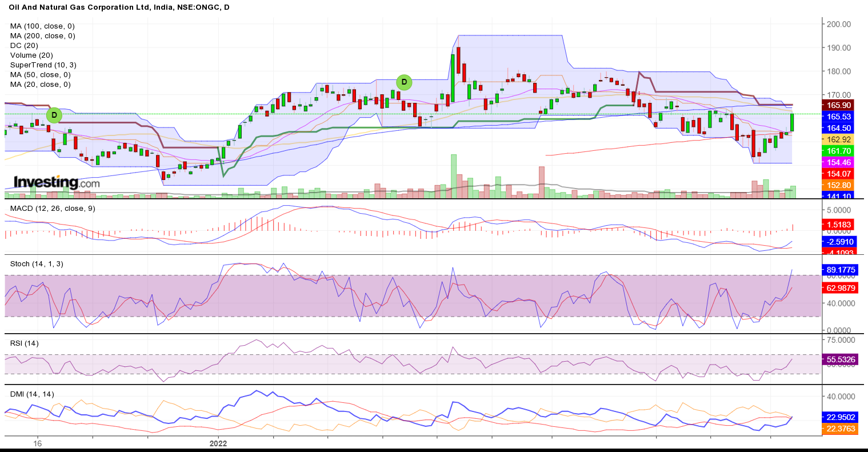
Task: Click the D marker before the 2022 label
Action: point(54,115)
